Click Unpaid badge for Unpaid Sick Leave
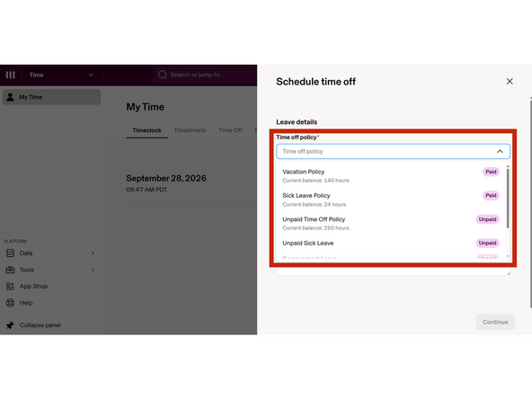 (488, 243)
